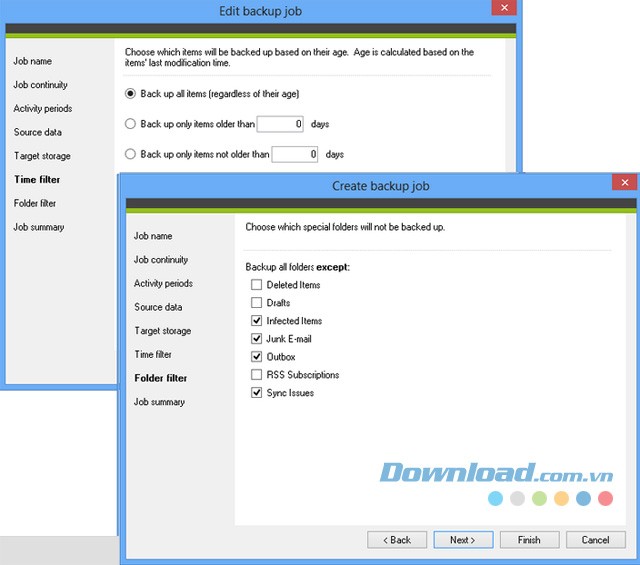
Task: Open Job summary step in Create dialog
Action: pos(159,402)
